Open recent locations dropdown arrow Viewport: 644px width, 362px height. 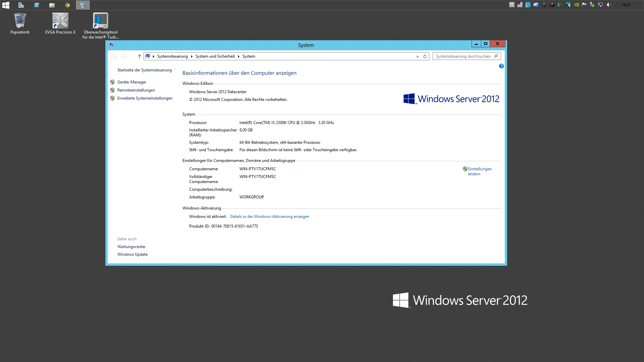click(132, 56)
